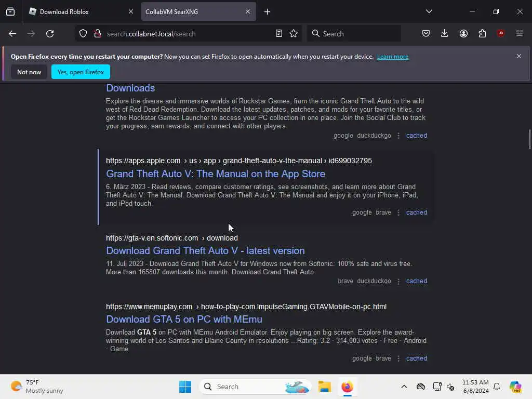Viewport: 532px width, 399px height.
Task: Open more options for App Store result
Action: point(398,212)
